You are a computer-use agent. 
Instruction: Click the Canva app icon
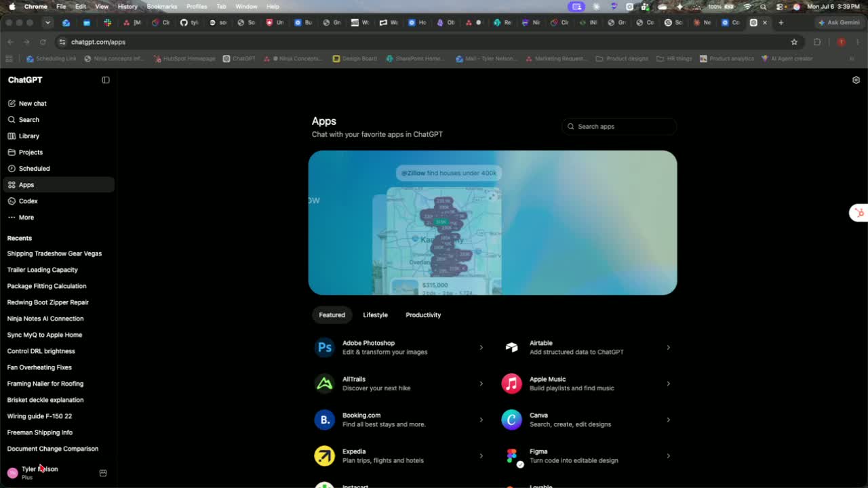tap(512, 420)
